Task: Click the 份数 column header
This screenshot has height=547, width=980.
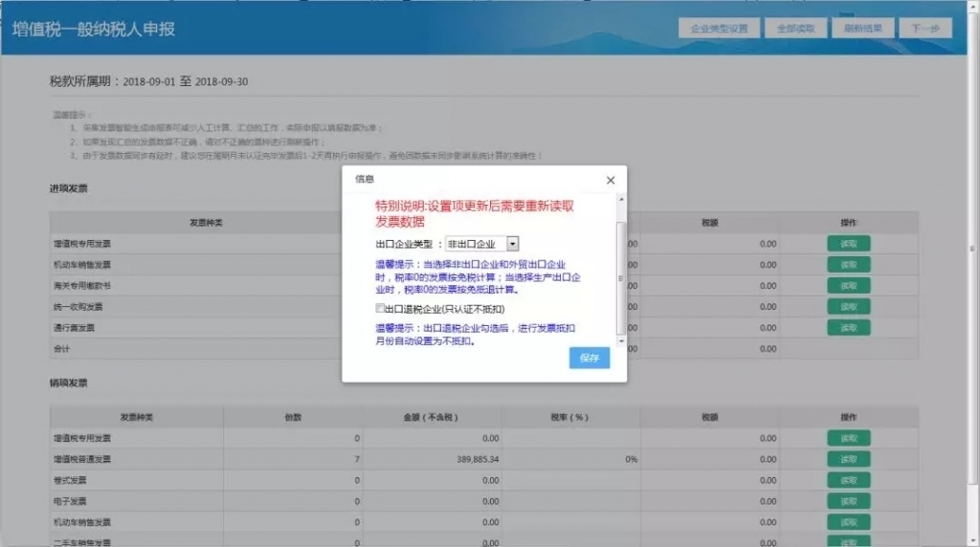Action: (x=293, y=417)
